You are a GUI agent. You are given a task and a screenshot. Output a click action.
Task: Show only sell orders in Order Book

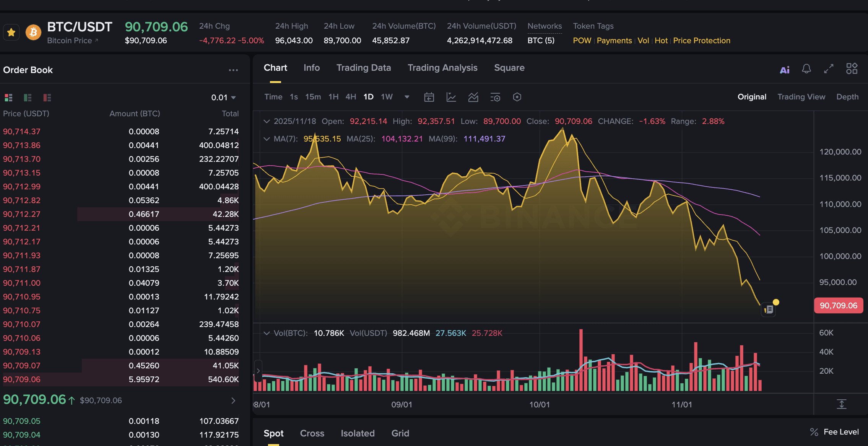point(47,98)
